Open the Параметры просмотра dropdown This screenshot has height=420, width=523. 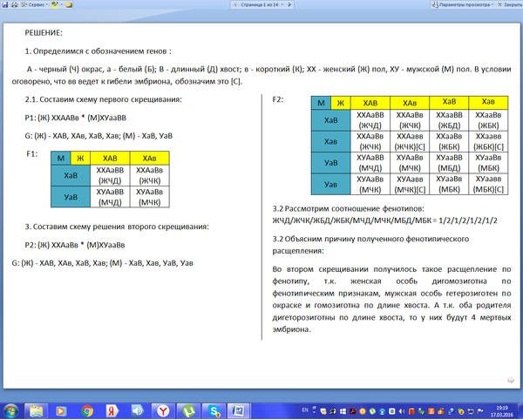(461, 4)
